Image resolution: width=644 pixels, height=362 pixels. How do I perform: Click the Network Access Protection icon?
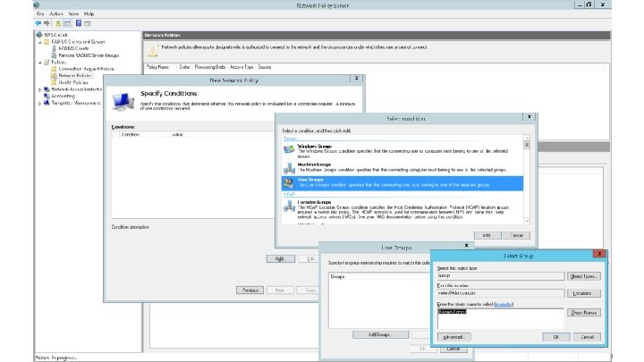coord(47,89)
